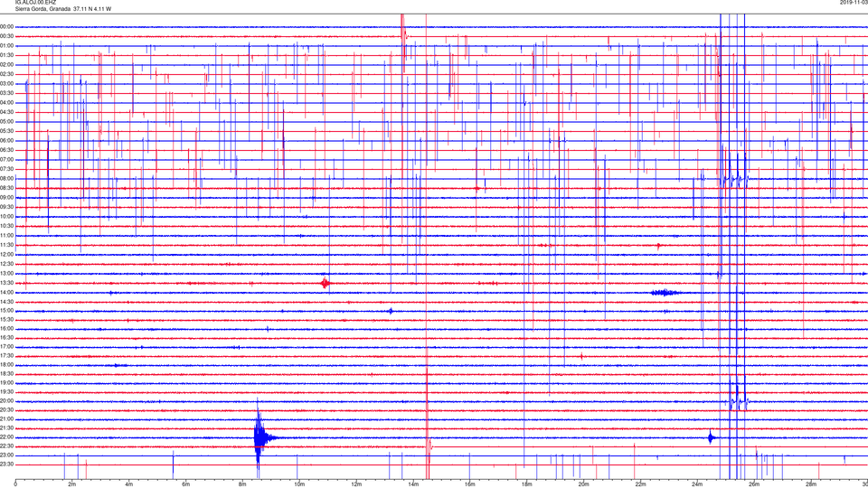Viewport: 868px width, 488px height.
Task: Click the 22m tick label on time axis
Action: 640,484
